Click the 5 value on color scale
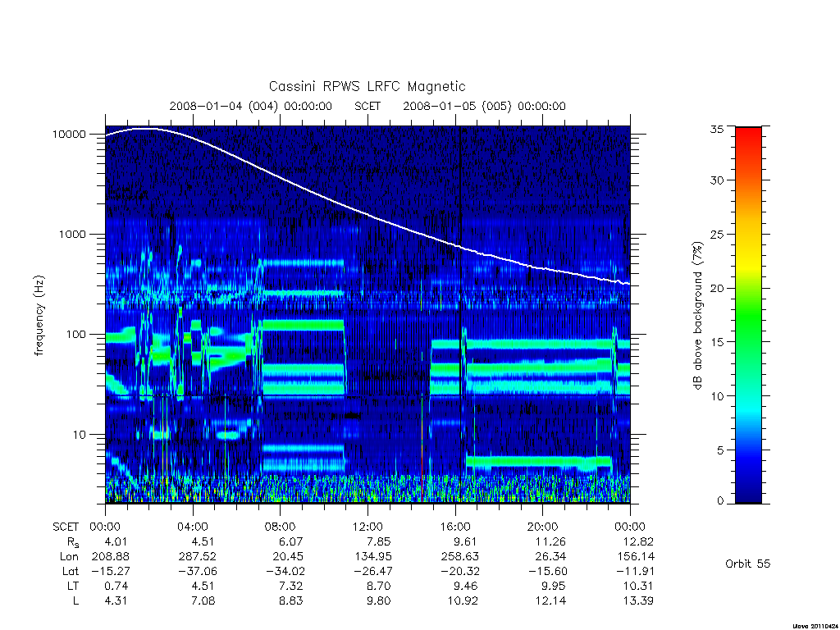The width and height of the screenshot is (840, 630). (x=720, y=450)
